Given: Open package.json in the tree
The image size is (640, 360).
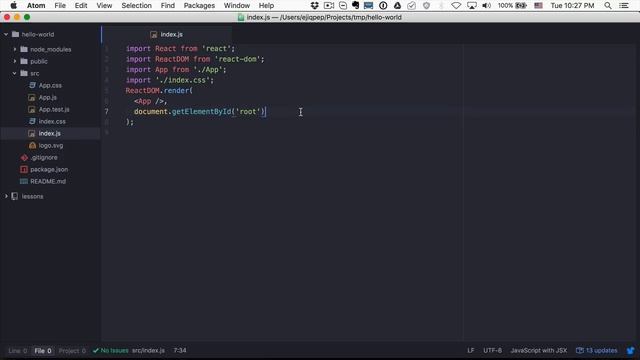Looking at the screenshot, I should click(x=49, y=169).
